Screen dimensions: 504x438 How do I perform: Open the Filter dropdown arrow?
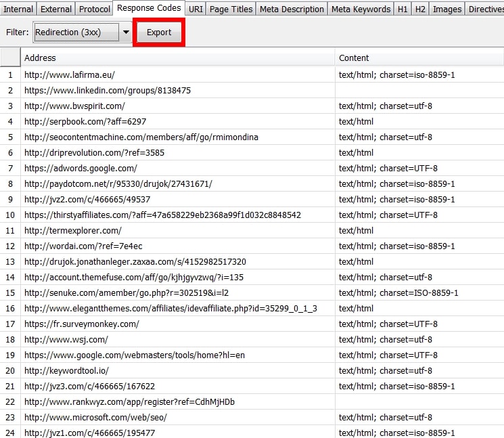click(126, 32)
